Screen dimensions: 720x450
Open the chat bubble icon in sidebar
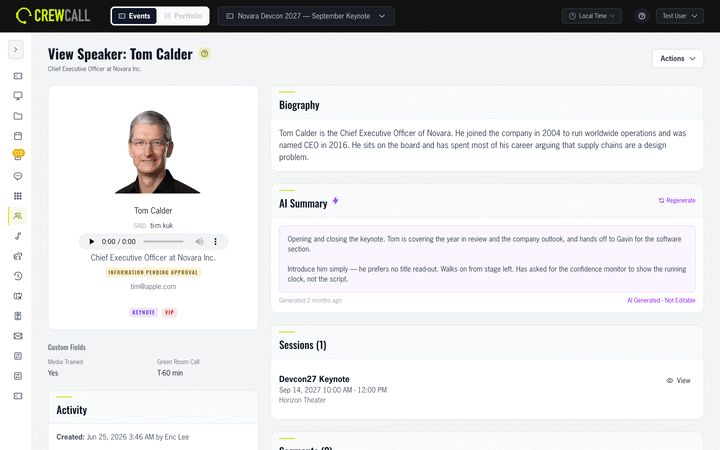[18, 176]
